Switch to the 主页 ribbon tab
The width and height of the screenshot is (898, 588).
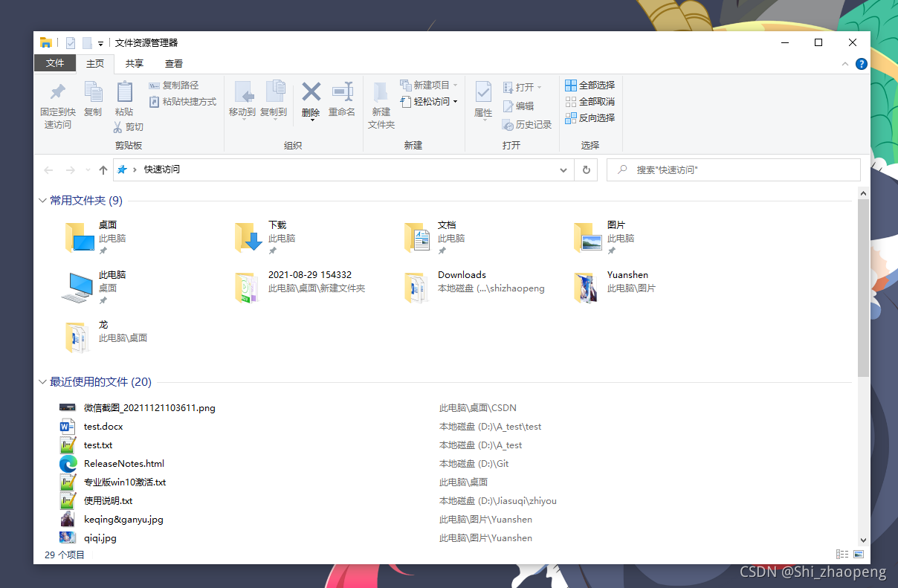[x=94, y=64]
